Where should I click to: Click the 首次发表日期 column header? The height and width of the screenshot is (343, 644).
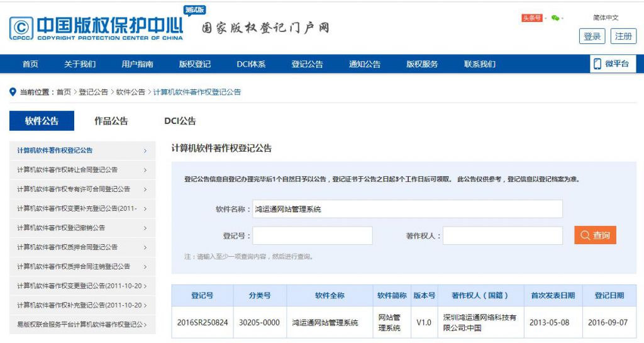click(x=553, y=295)
